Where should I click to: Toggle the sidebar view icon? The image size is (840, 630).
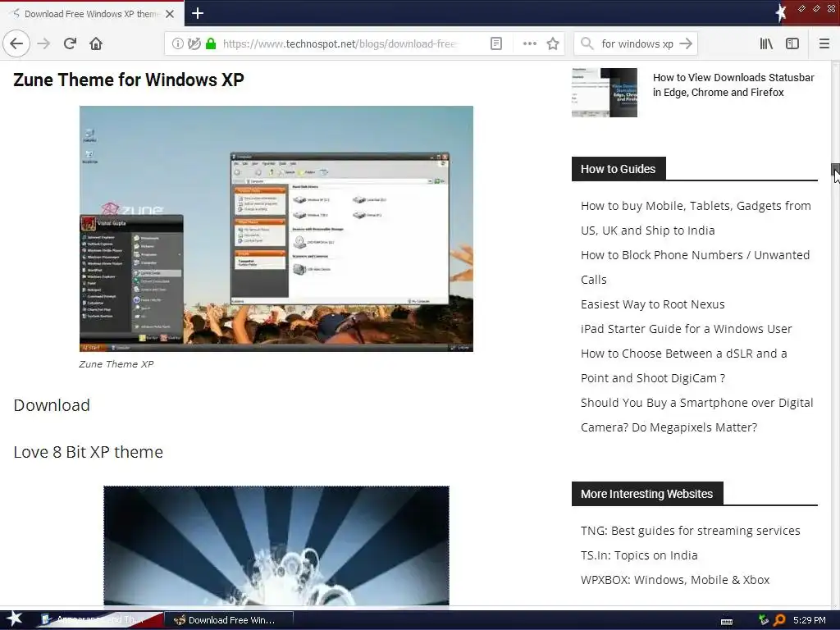tap(792, 43)
